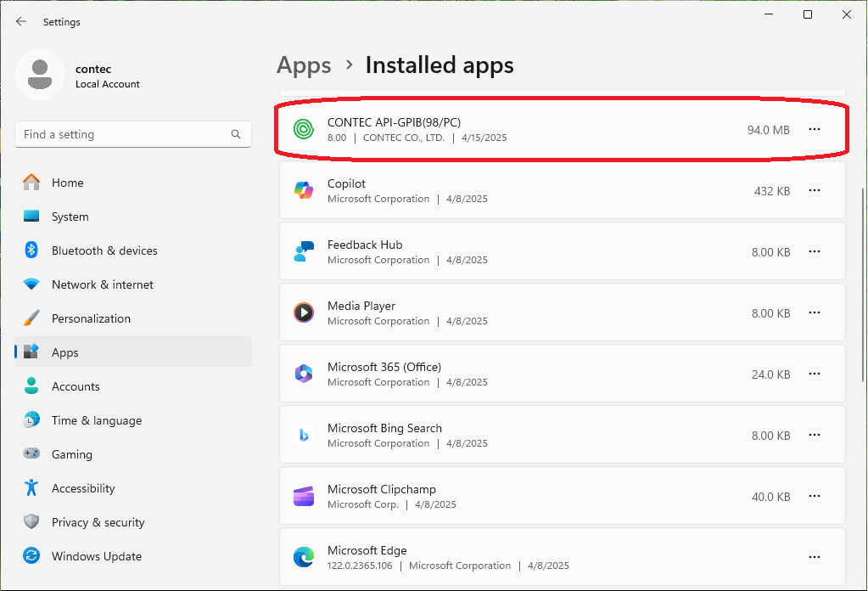
Task: Click the Windows Update refresh icon
Action: tap(31, 555)
